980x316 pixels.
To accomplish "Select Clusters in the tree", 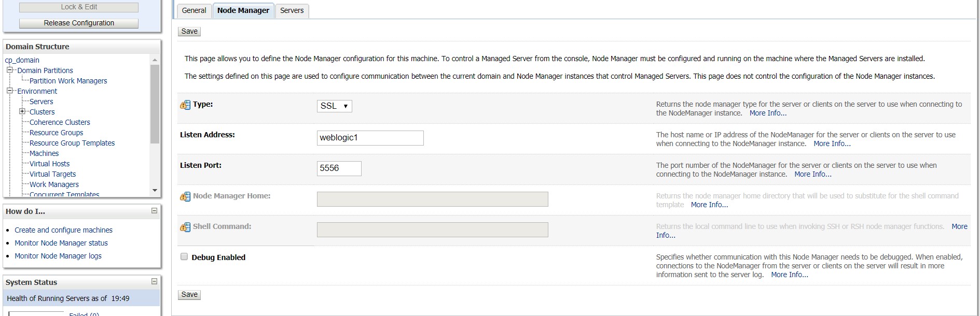I will click(x=42, y=112).
